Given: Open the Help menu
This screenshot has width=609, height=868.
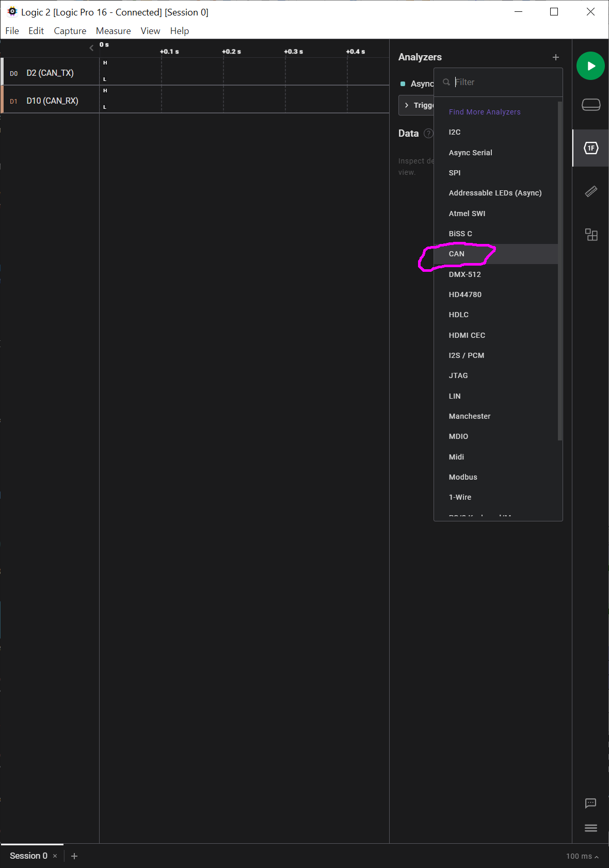Looking at the screenshot, I should (180, 31).
